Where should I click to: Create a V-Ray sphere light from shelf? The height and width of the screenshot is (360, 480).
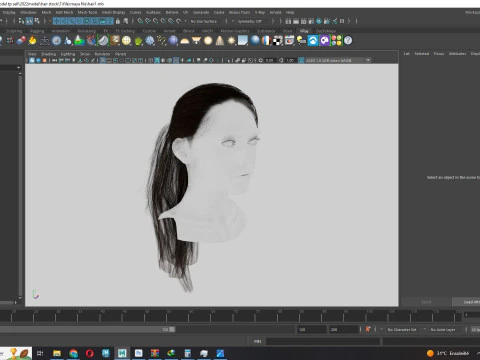click(208, 41)
